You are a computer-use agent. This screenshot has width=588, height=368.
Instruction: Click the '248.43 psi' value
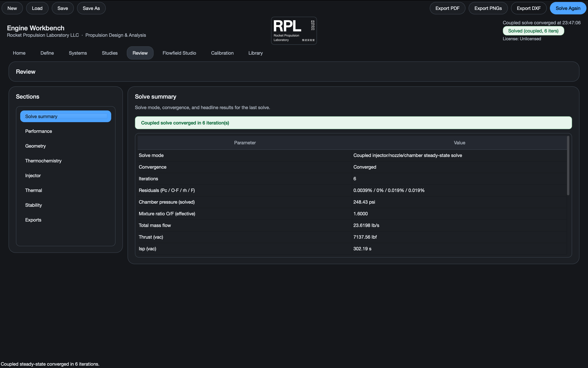coord(364,202)
